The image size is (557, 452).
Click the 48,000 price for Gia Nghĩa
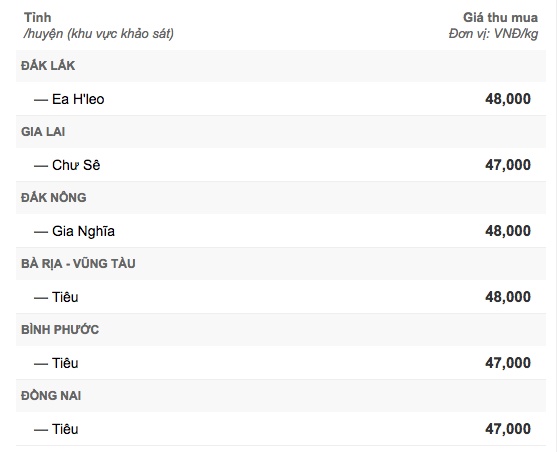(508, 231)
